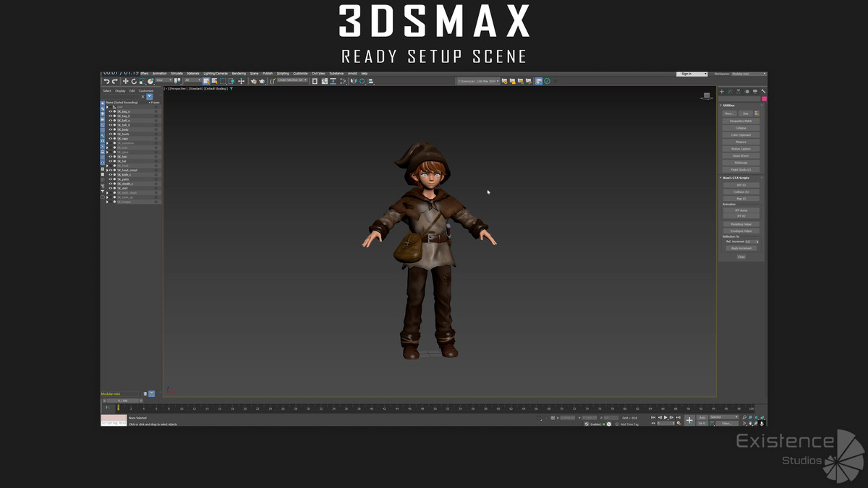The image size is (868, 488).
Task: Select the Move tool in the toolbar
Action: pyautogui.click(x=125, y=81)
